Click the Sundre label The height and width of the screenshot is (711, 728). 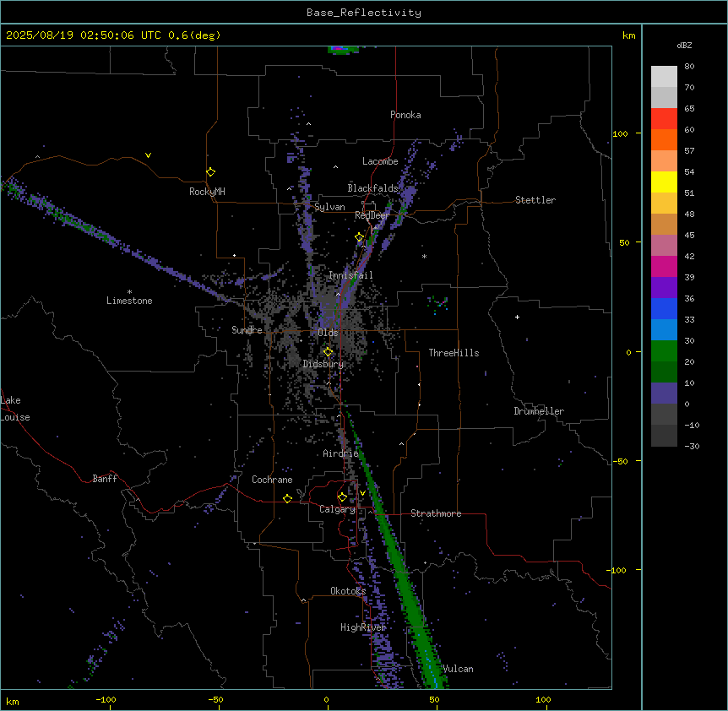click(247, 330)
